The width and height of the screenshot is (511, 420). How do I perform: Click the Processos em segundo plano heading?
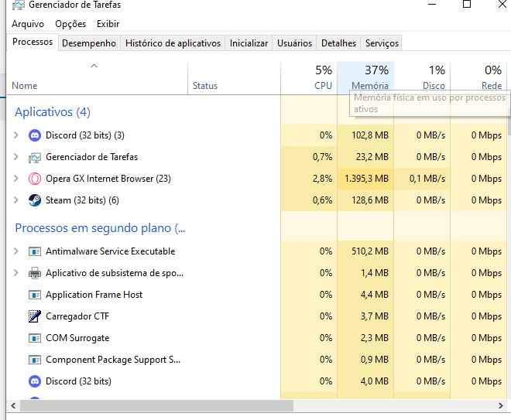point(100,228)
